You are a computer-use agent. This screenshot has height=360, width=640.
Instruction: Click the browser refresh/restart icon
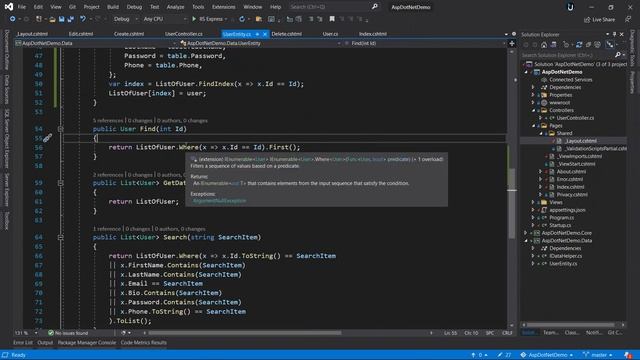coord(242,19)
